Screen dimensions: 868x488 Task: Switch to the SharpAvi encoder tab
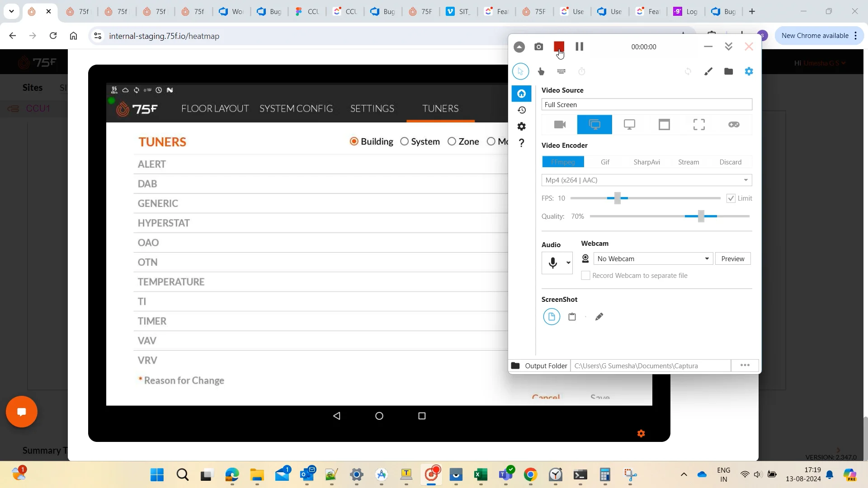tap(646, 162)
